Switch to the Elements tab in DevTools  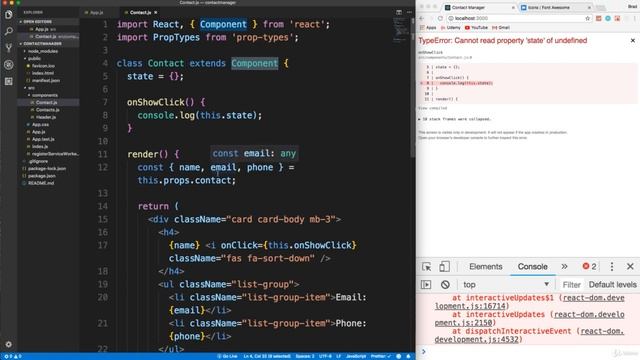[x=485, y=267]
